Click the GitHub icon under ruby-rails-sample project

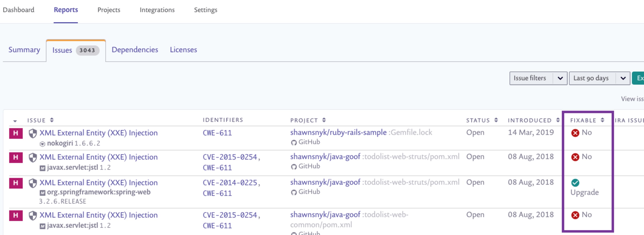293,143
